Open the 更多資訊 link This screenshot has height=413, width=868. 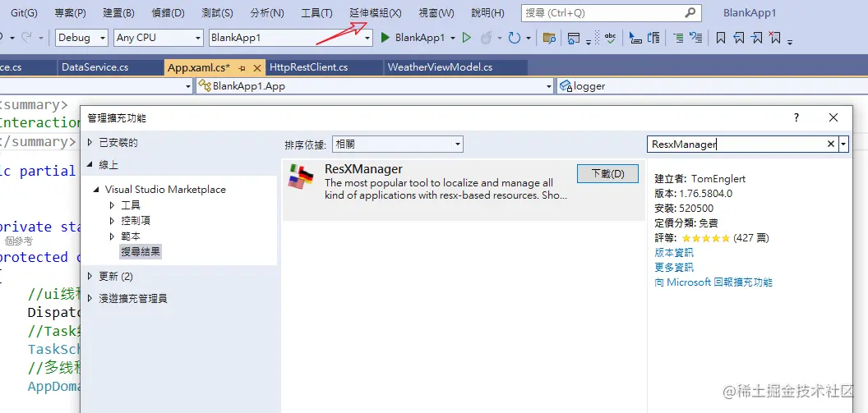pyautogui.click(x=674, y=268)
